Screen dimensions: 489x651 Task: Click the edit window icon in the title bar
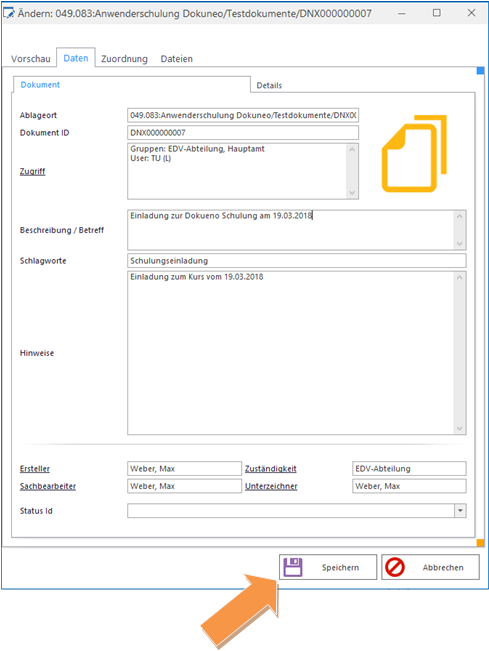8,14
